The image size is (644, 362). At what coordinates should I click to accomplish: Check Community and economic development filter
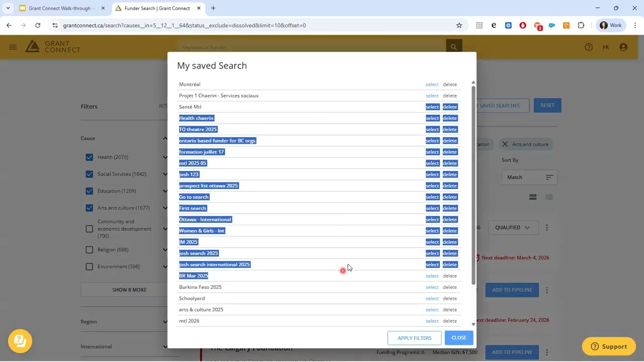[89, 229]
